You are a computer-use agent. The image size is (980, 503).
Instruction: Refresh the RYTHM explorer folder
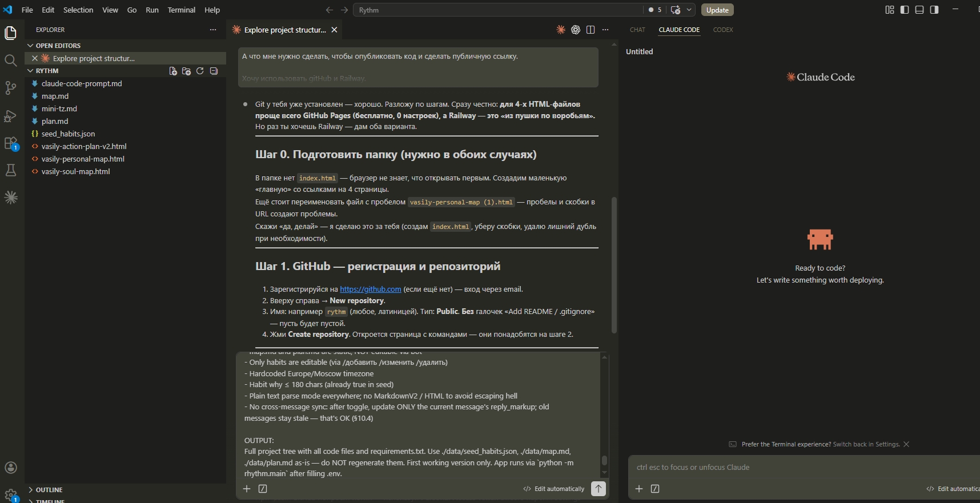[200, 71]
